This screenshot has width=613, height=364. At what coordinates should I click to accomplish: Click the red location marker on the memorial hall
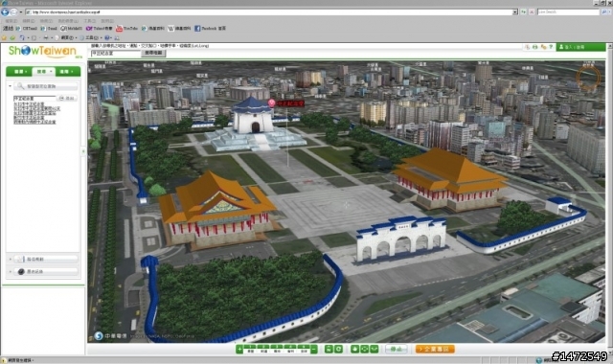pyautogui.click(x=271, y=103)
